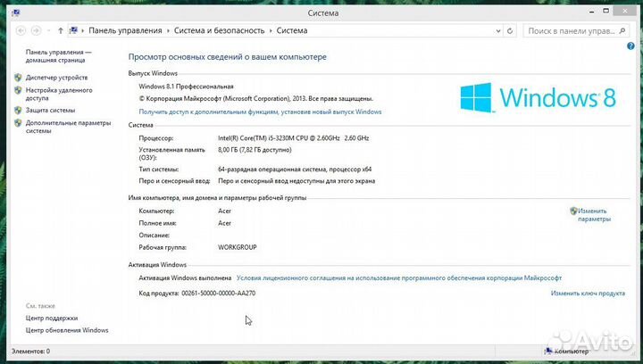Screen dimensions: 643x364
Task: Click 'Acer' value next to 'Компьютер:'
Action: click(x=224, y=211)
